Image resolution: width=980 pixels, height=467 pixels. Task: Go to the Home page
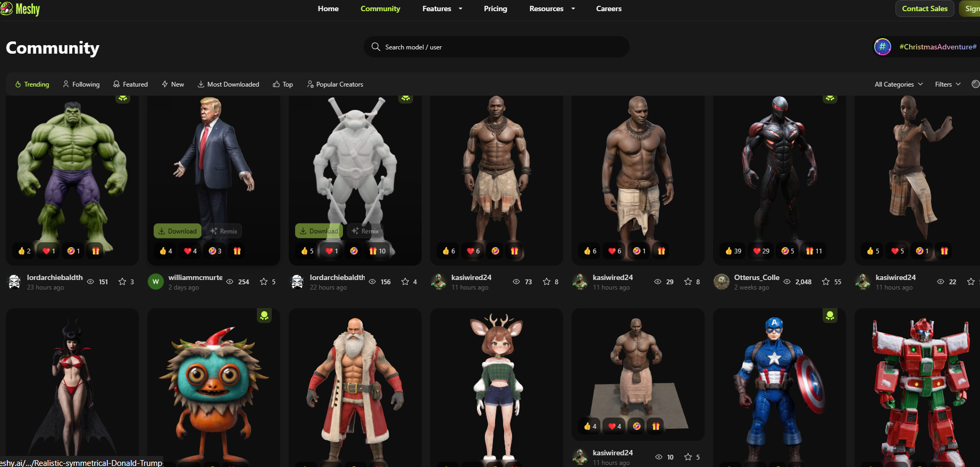click(328, 9)
